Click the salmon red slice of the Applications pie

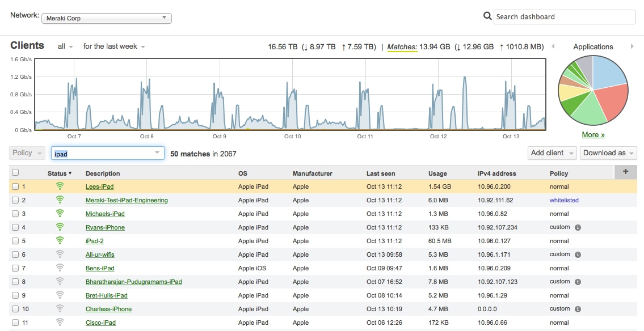click(612, 101)
